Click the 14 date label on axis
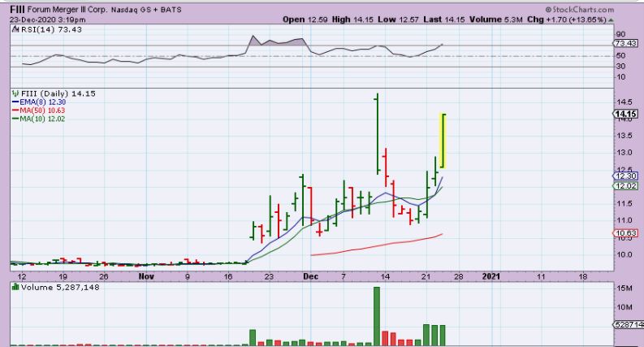Viewport: 644px width, 347px height. click(385, 276)
